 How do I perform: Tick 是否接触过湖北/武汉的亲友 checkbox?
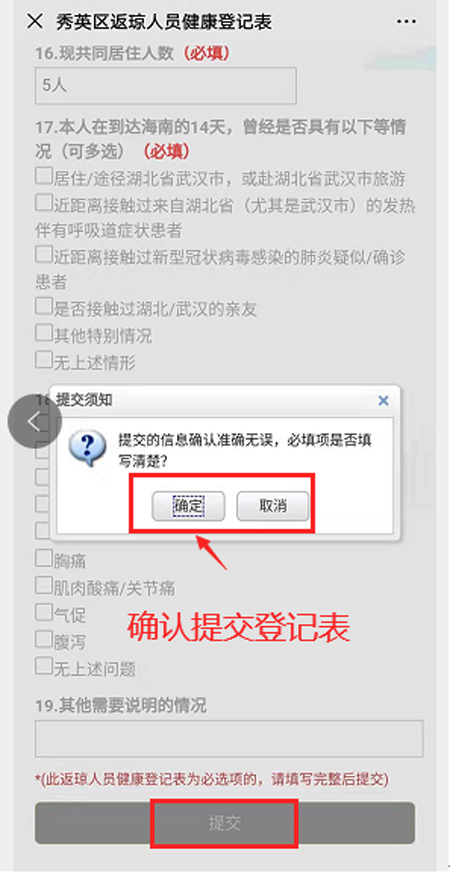[44, 306]
